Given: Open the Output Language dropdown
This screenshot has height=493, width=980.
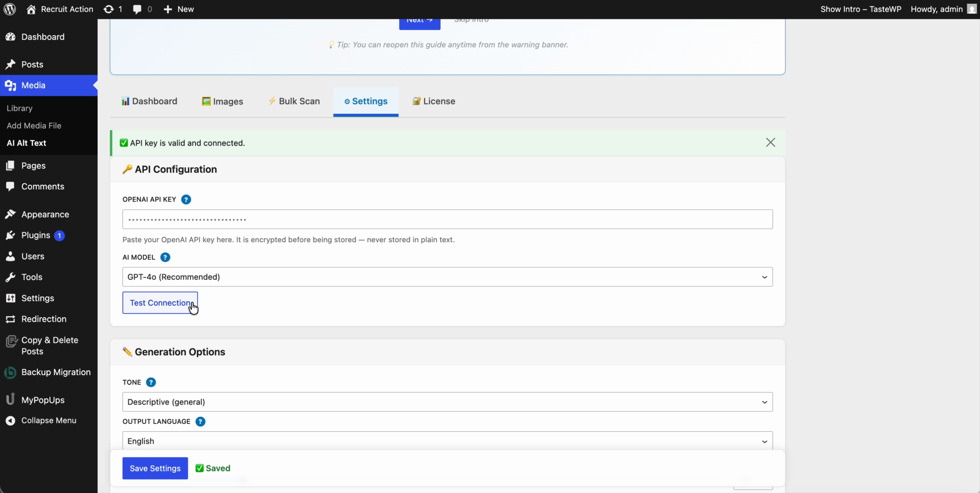Looking at the screenshot, I should [447, 441].
